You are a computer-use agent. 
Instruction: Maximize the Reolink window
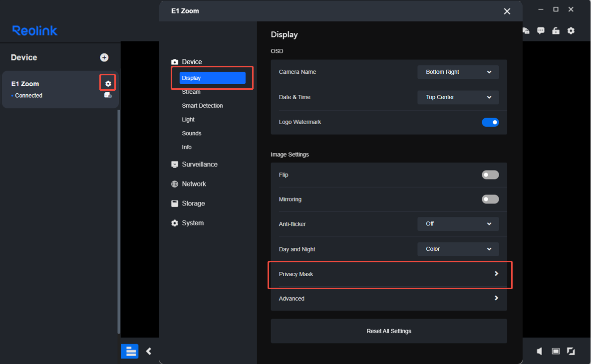pyautogui.click(x=556, y=9)
